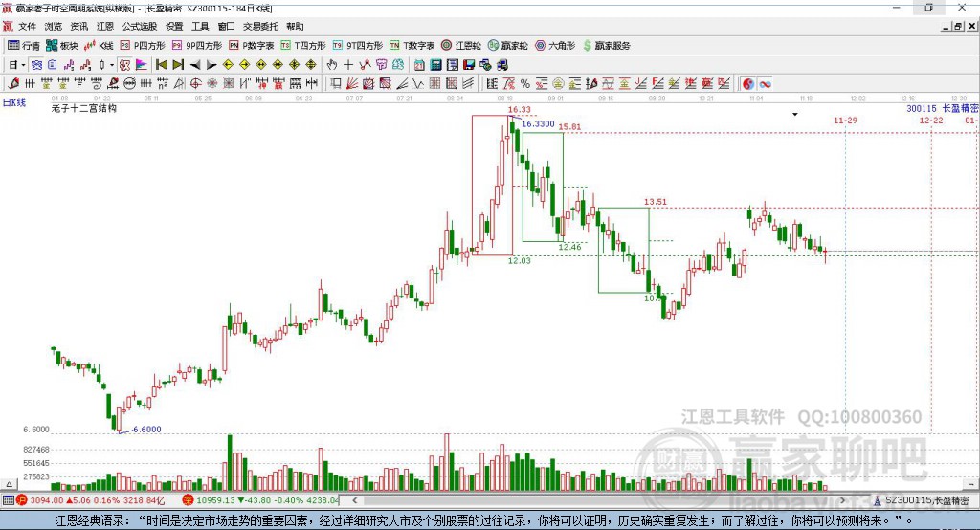Open the calendar date icon
980x530 pixels.
[x=419, y=65]
